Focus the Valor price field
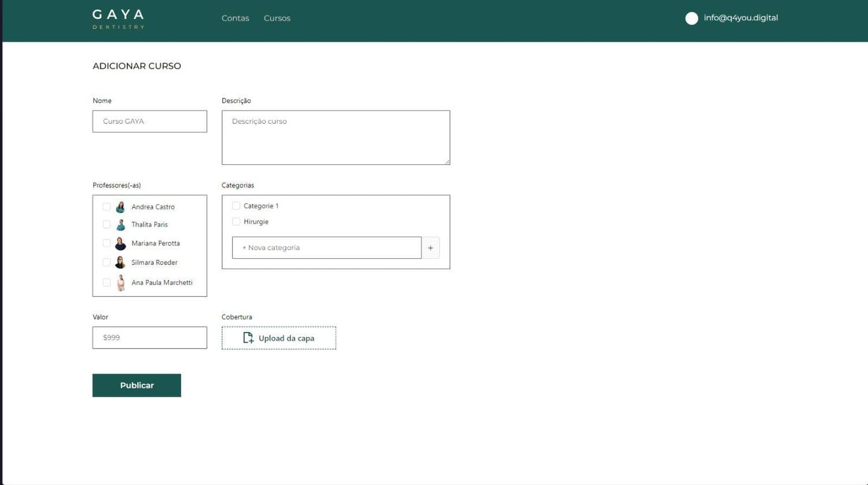868x485 pixels. [150, 338]
